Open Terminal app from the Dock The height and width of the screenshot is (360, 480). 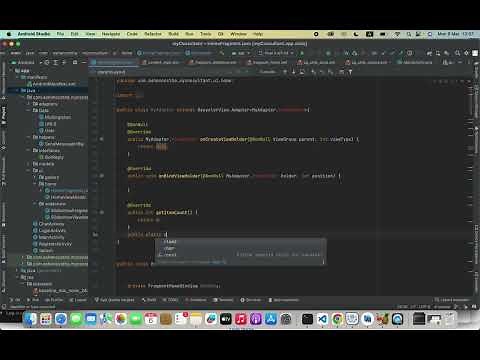click(307, 319)
